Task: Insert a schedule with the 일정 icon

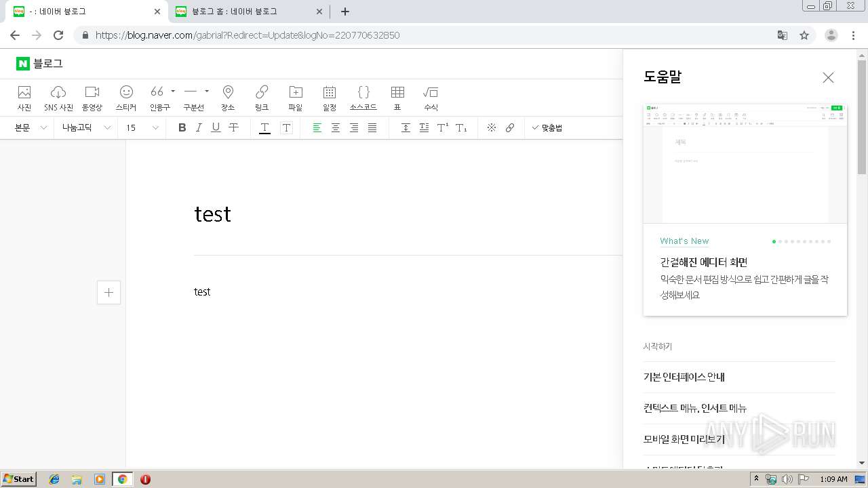Action: (330, 98)
